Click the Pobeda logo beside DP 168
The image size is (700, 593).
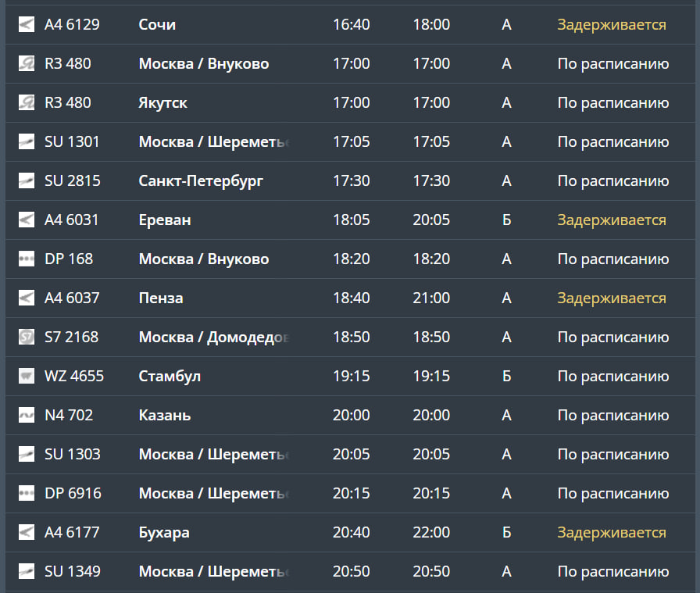(27, 259)
